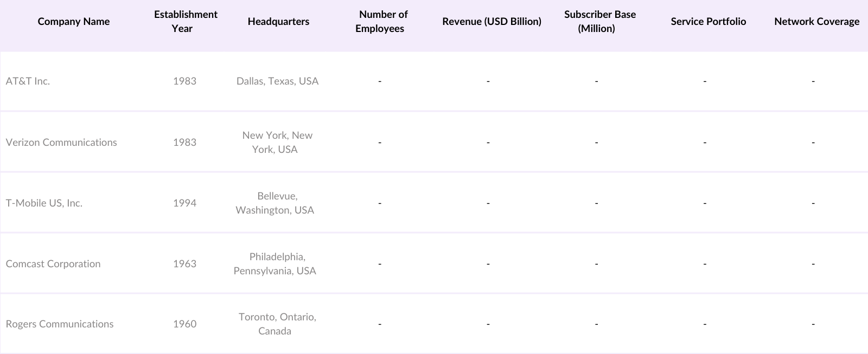
Task: Select the Comcast Corporation company name
Action: click(53, 264)
